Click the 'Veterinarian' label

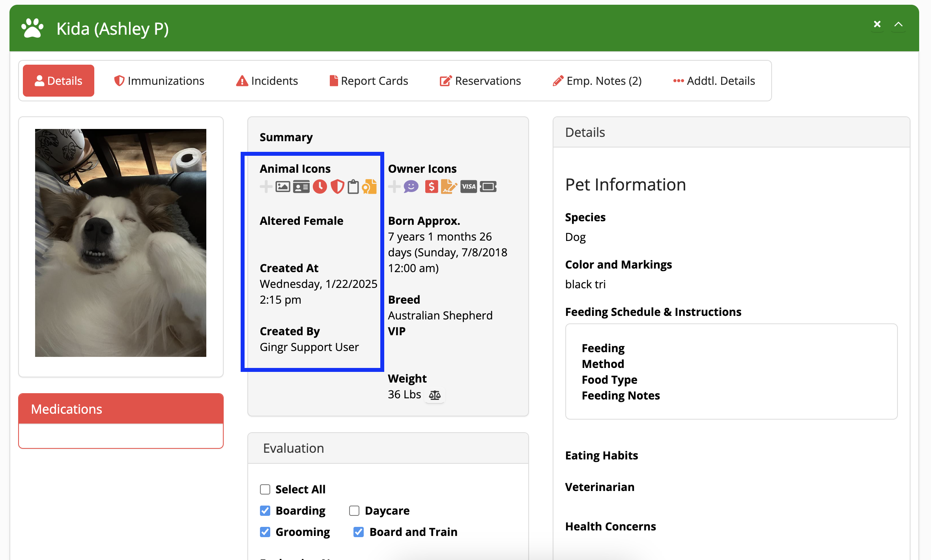pos(600,487)
